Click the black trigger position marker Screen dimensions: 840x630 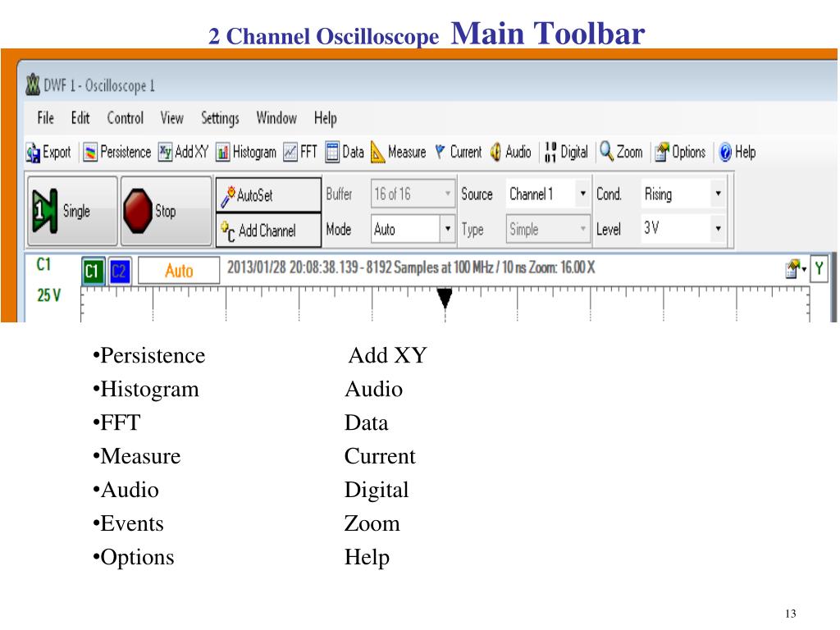tap(445, 298)
